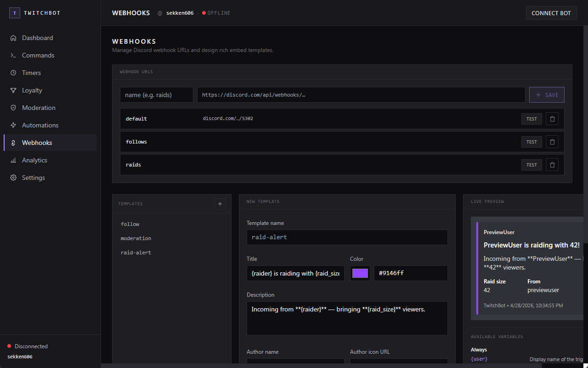Image resolution: width=588 pixels, height=368 pixels.
Task: Delete the follows webhook via trash icon
Action: [552, 142]
